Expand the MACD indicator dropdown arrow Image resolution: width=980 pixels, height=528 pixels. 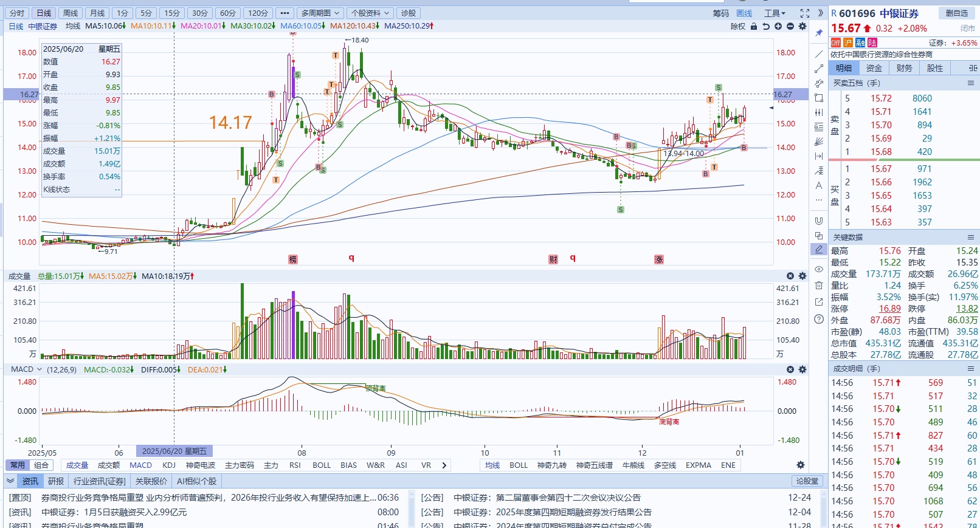[40, 369]
